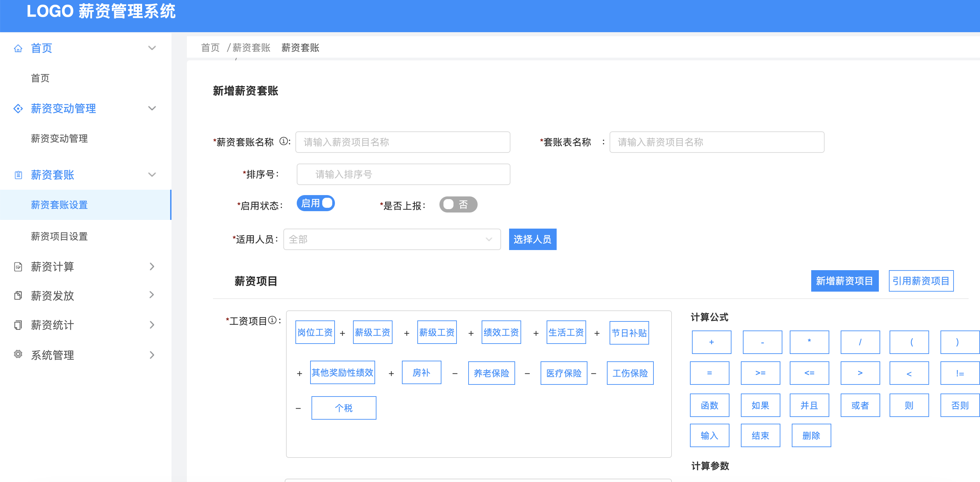Select the 房补 salary item

coord(422,372)
